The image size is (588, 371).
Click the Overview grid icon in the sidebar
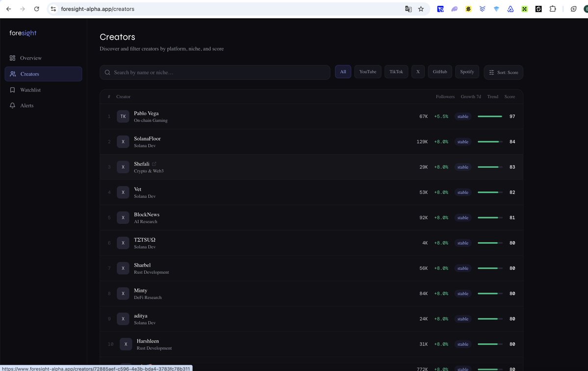(x=12, y=58)
